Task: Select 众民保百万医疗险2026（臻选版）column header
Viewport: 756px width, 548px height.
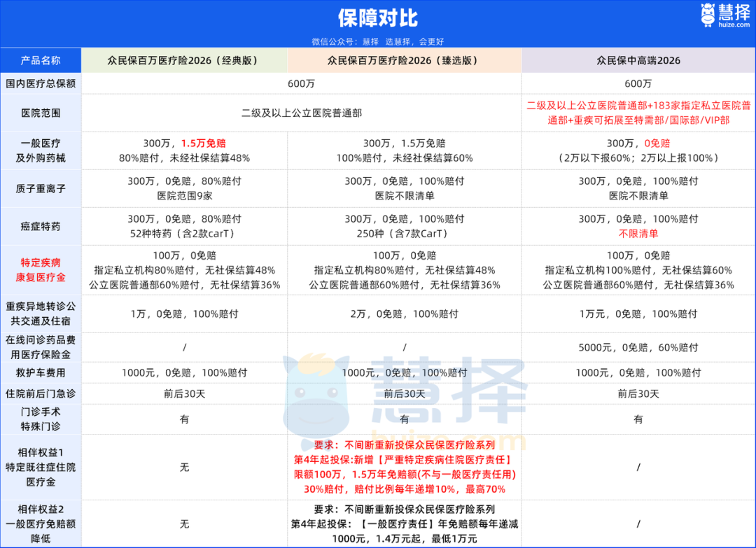Action: coord(405,60)
